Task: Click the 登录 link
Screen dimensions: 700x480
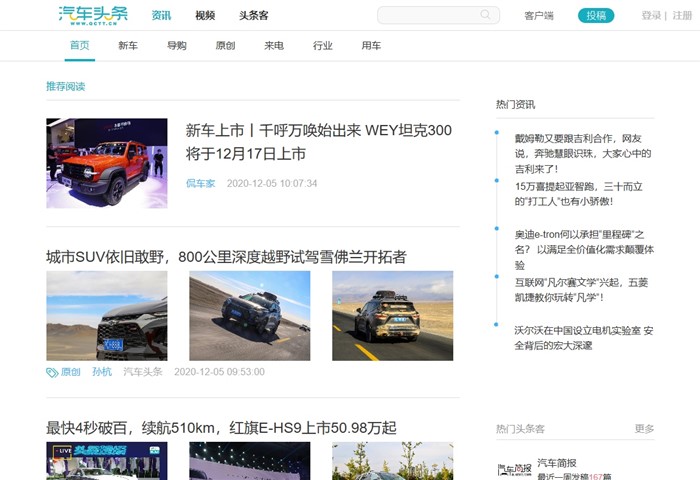Action: [651, 16]
